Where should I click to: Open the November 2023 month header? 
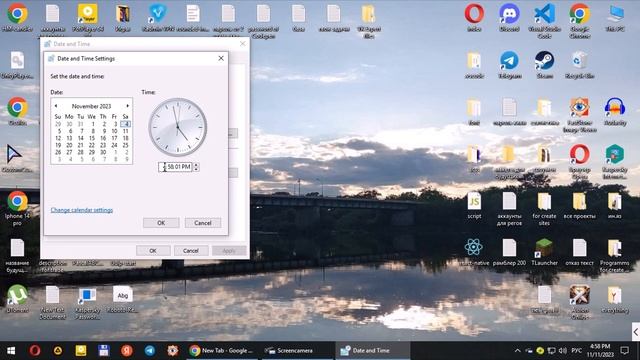coord(91,106)
